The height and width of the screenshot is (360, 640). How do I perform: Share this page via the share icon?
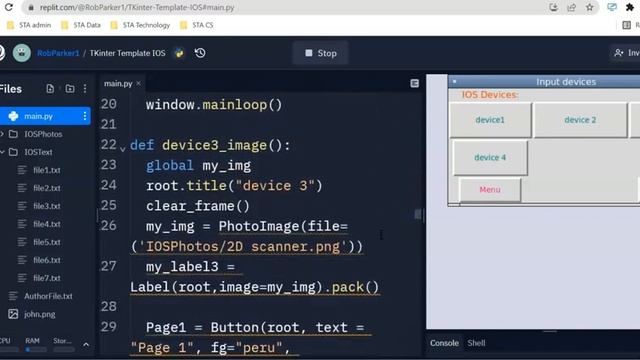[571, 7]
